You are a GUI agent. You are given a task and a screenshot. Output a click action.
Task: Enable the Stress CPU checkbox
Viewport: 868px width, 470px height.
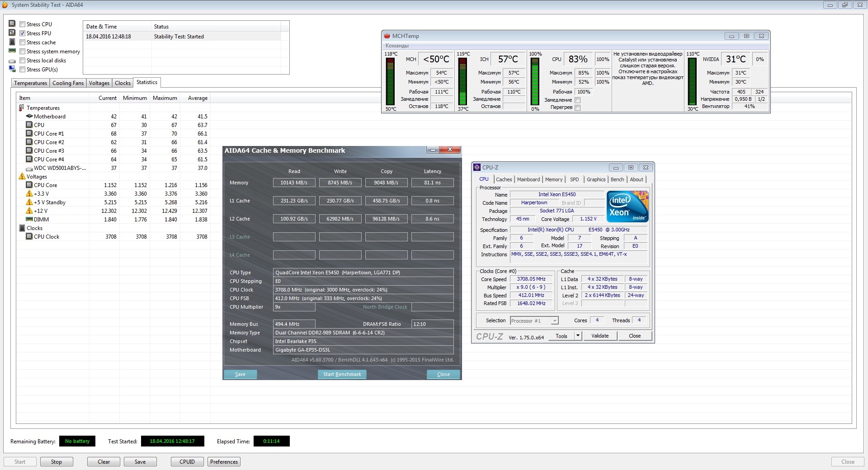[22, 24]
